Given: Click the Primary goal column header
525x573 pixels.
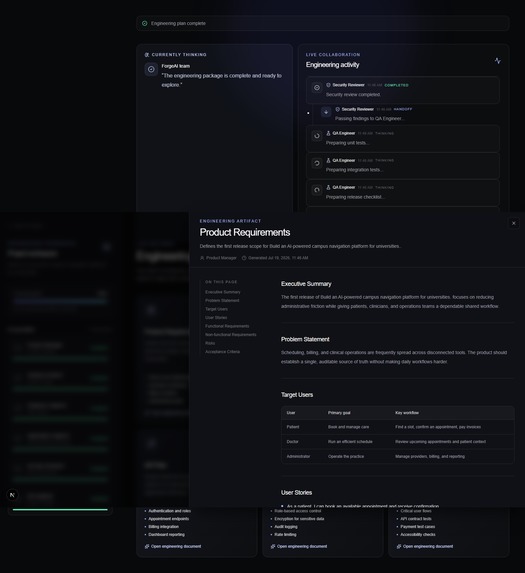Looking at the screenshot, I should (339, 413).
